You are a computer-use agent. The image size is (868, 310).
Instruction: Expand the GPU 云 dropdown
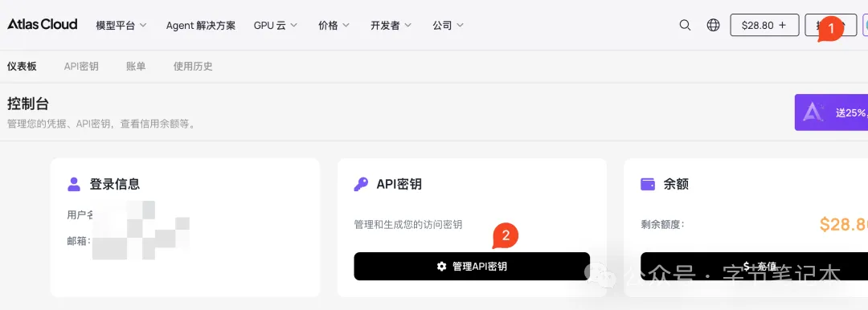click(276, 26)
